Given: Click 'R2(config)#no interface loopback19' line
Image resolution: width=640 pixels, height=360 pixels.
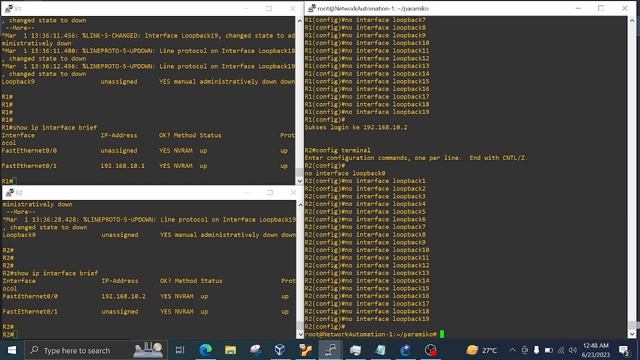Looking at the screenshot, I should click(367, 319).
